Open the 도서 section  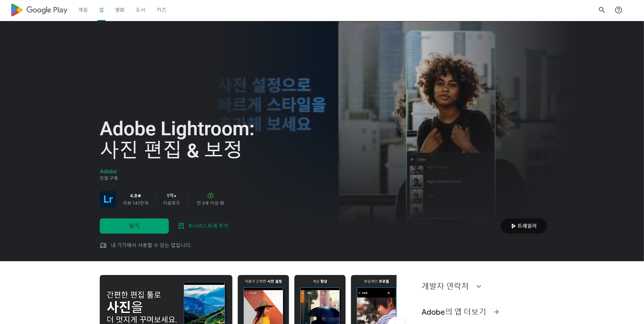(140, 10)
